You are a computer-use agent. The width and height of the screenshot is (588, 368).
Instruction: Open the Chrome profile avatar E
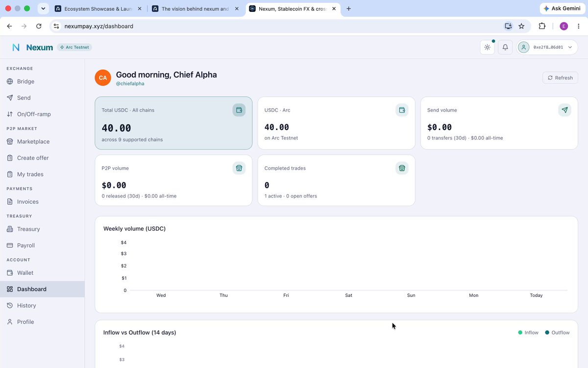(563, 26)
